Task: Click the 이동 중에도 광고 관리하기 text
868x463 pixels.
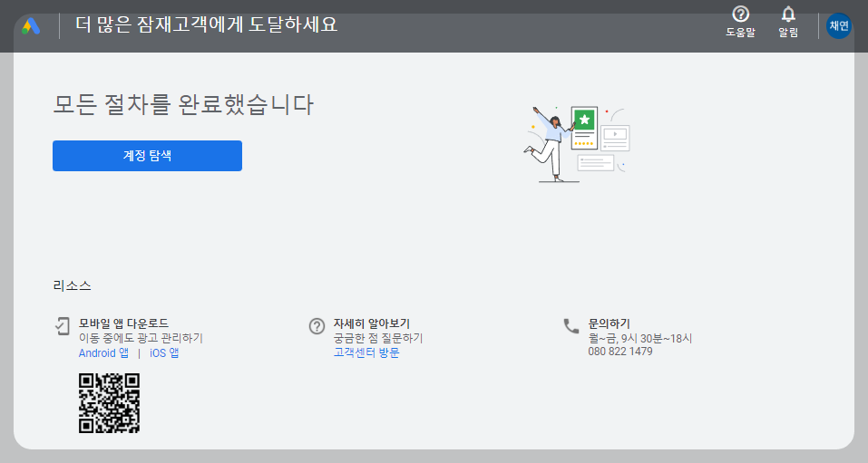Action: tap(141, 337)
